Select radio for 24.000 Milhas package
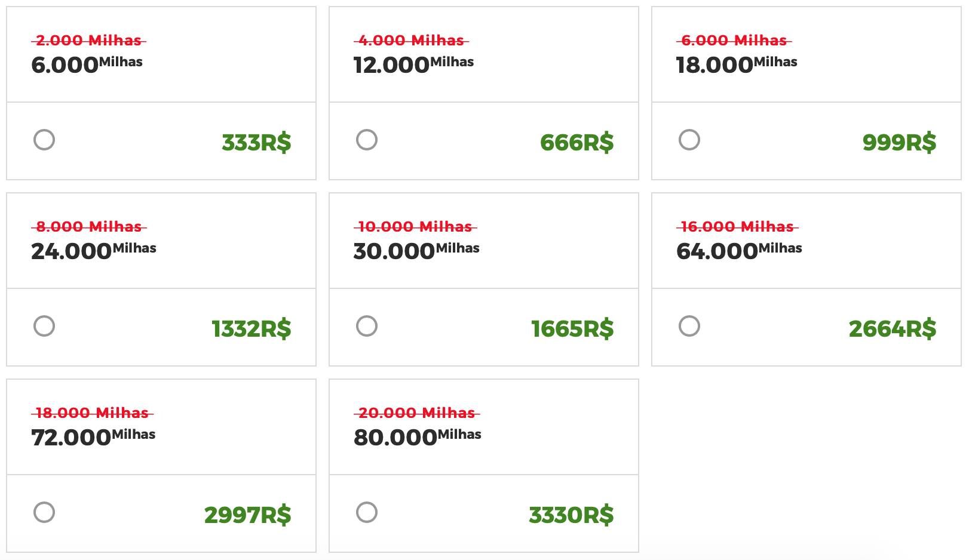Viewport: 969px width, 560px height. [x=44, y=326]
